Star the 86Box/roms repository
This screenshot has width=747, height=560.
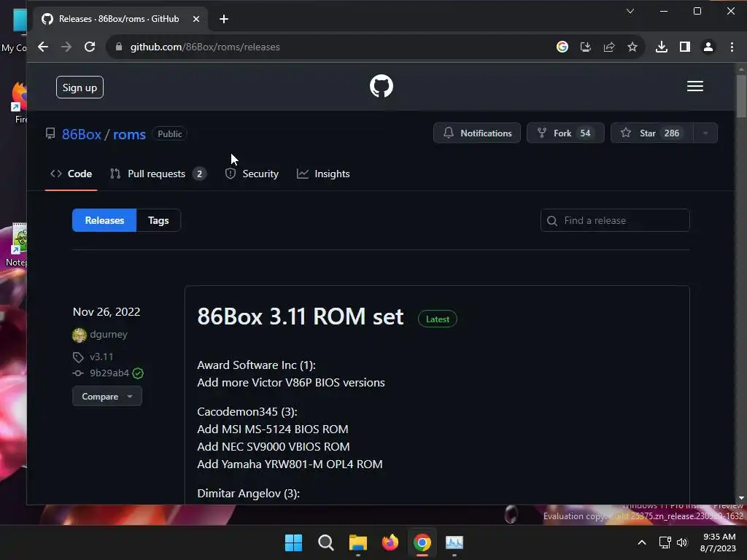point(651,133)
